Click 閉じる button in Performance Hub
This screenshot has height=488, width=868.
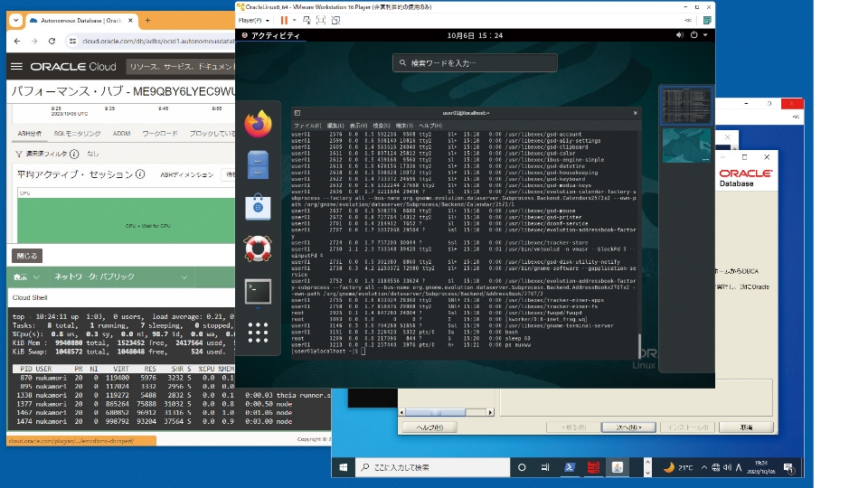coord(27,256)
